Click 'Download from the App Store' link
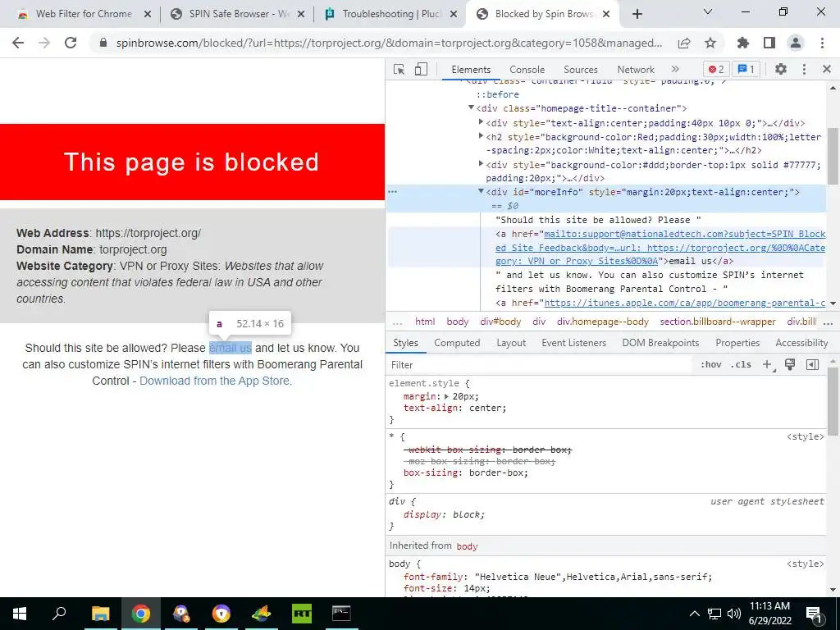The height and width of the screenshot is (630, 840). (x=216, y=381)
